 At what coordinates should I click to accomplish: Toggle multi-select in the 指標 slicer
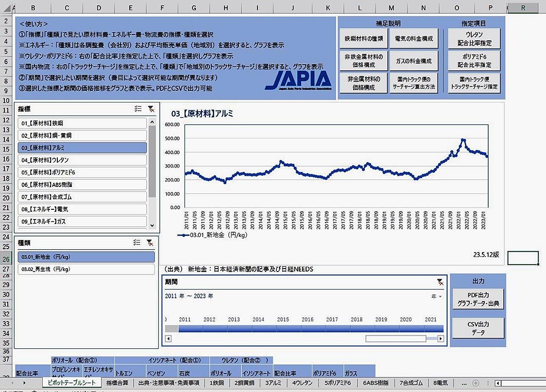click(138, 109)
